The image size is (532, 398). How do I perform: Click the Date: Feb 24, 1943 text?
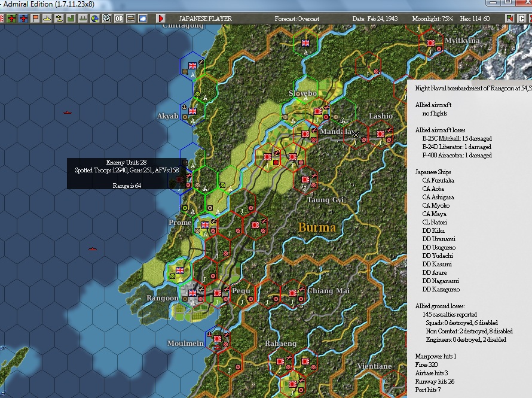pyautogui.click(x=375, y=19)
